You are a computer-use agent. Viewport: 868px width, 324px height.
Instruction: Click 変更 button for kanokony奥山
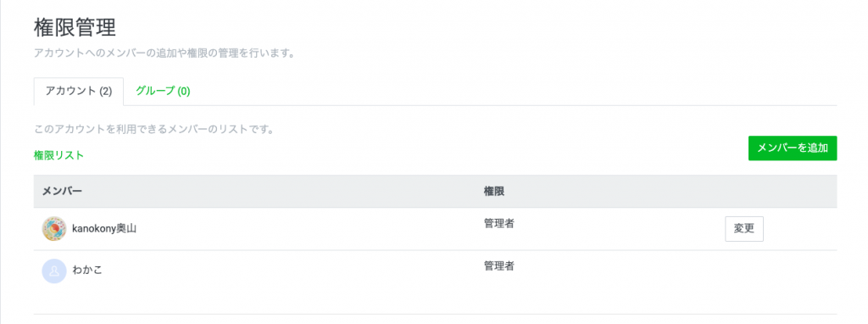pos(744,229)
